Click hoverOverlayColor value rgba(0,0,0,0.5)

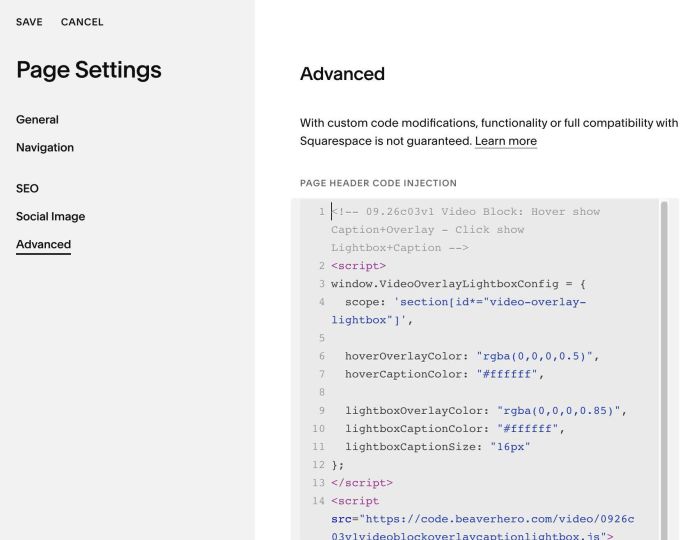[x=534, y=356]
